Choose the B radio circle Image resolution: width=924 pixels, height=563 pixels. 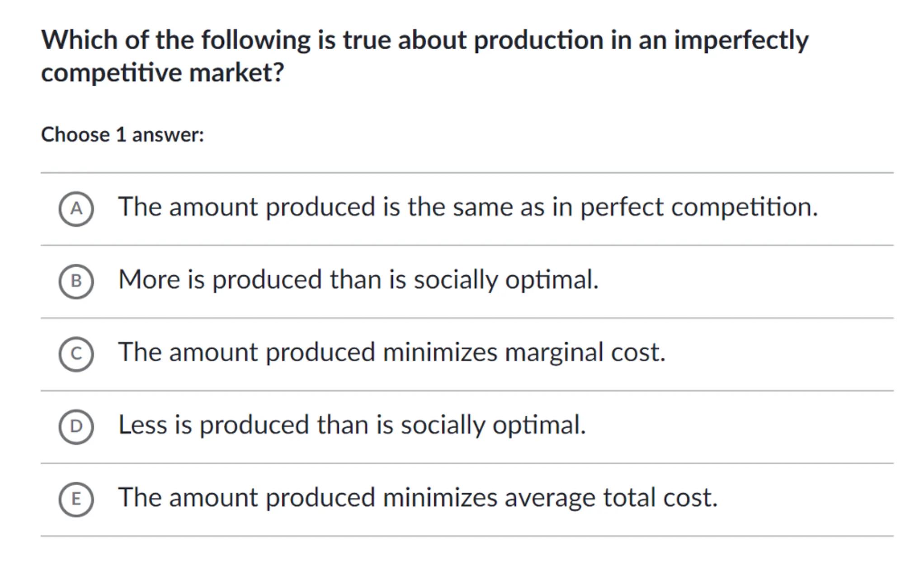(76, 281)
